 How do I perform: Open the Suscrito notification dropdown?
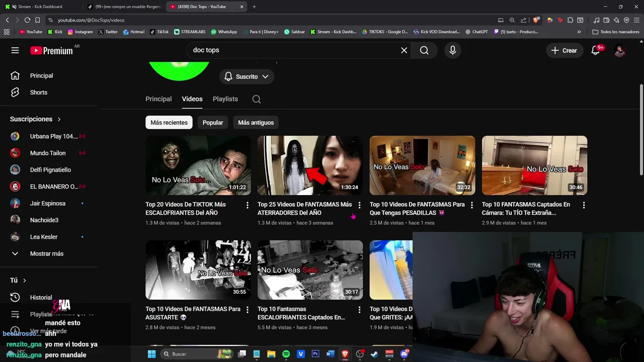[247, 76]
